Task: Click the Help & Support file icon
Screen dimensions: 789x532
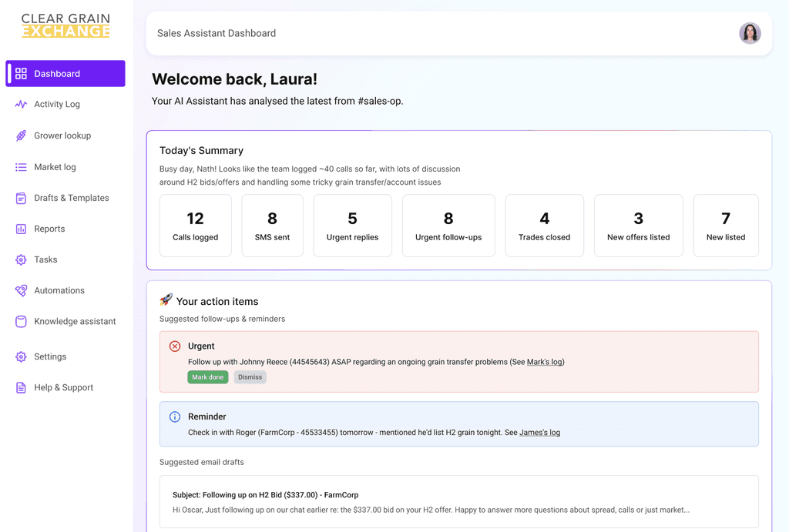Action: (x=21, y=388)
